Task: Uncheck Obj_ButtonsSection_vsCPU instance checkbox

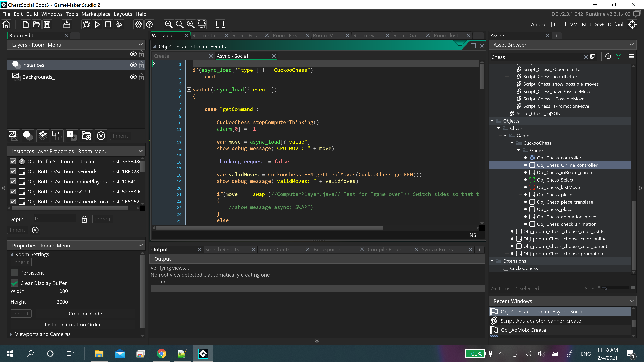Action: [13, 192]
